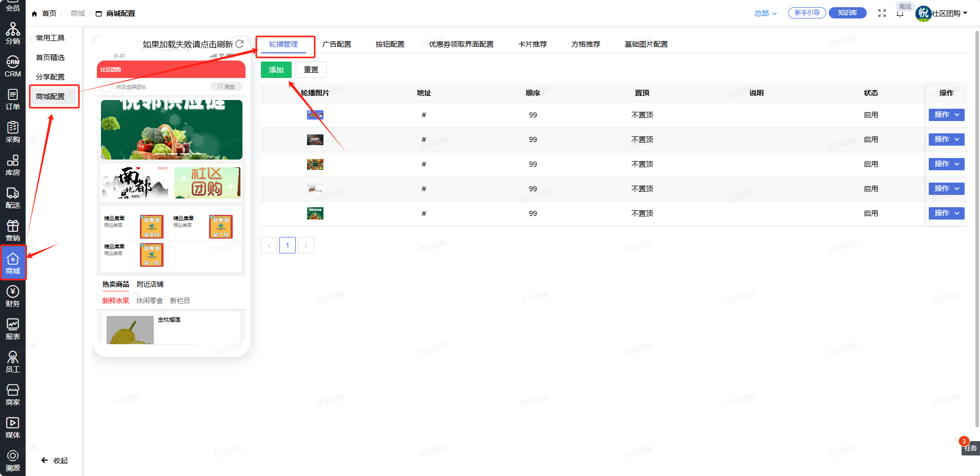The height and width of the screenshot is (476, 980).
Task: Open the 分销 distribution sidebar module
Action: point(13,33)
